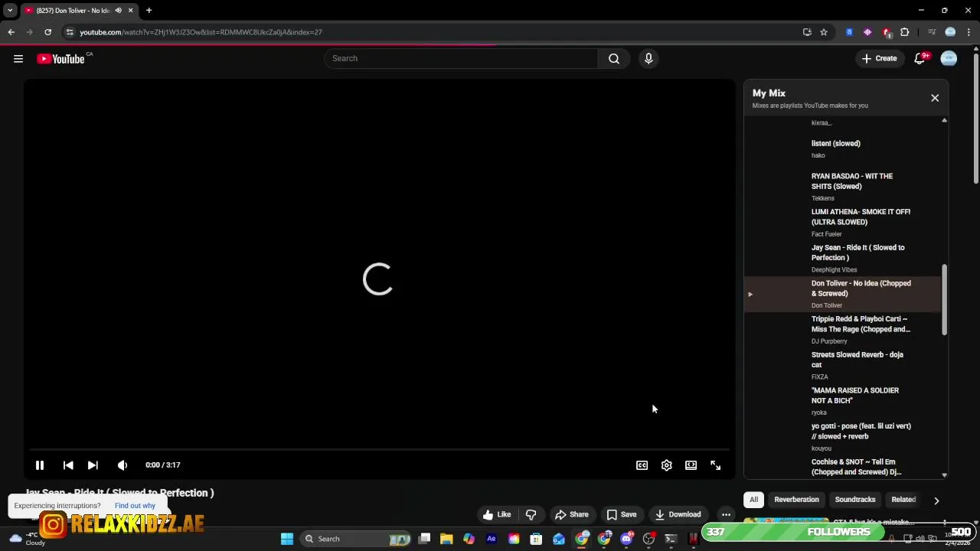Open the tab search dropdown arrow

click(10, 11)
